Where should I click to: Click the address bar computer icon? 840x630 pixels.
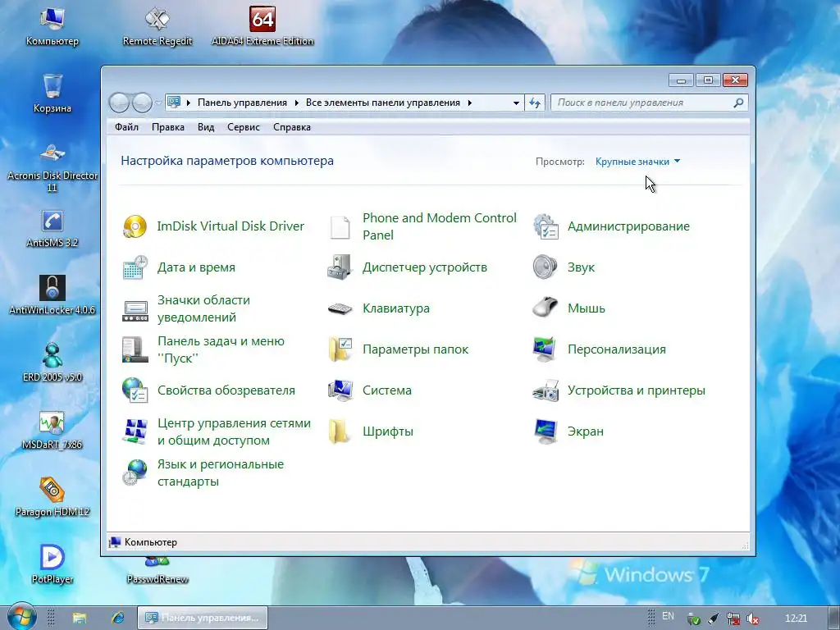point(174,103)
